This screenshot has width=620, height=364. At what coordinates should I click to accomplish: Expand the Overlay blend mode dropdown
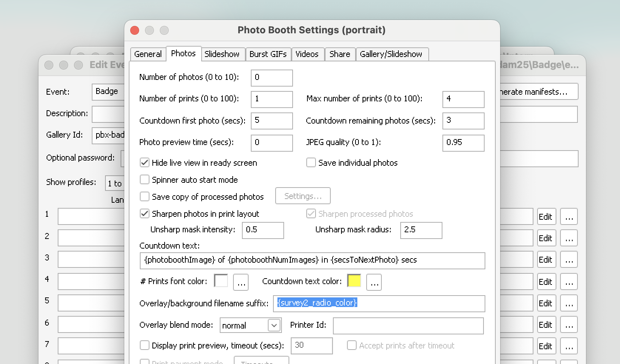tap(274, 326)
